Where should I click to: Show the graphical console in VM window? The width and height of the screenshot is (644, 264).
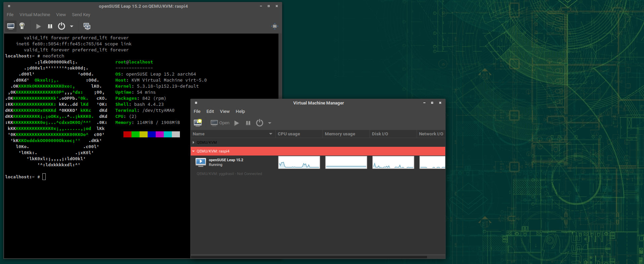pos(11,26)
